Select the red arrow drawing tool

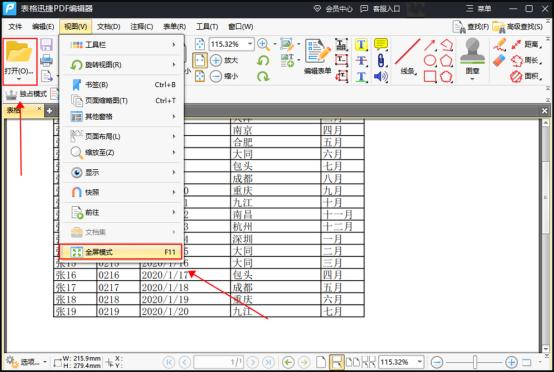point(430,45)
